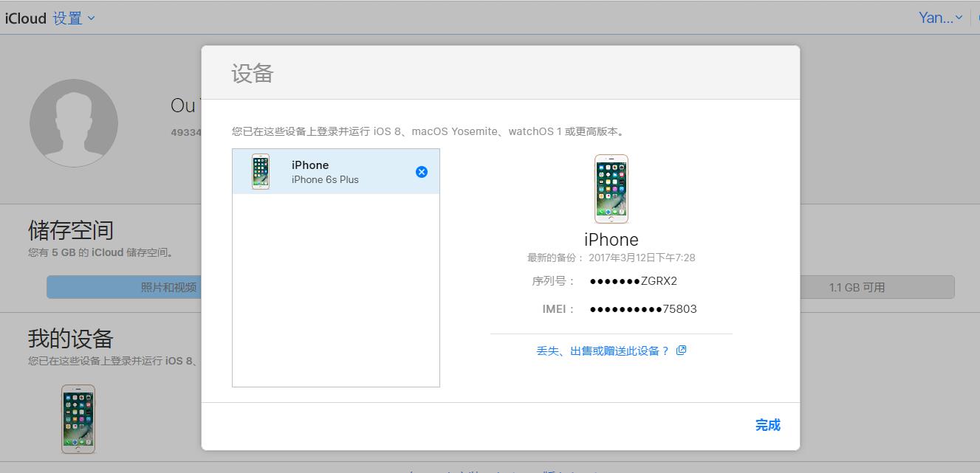Open the lost, sold or gifted device link

click(x=603, y=351)
